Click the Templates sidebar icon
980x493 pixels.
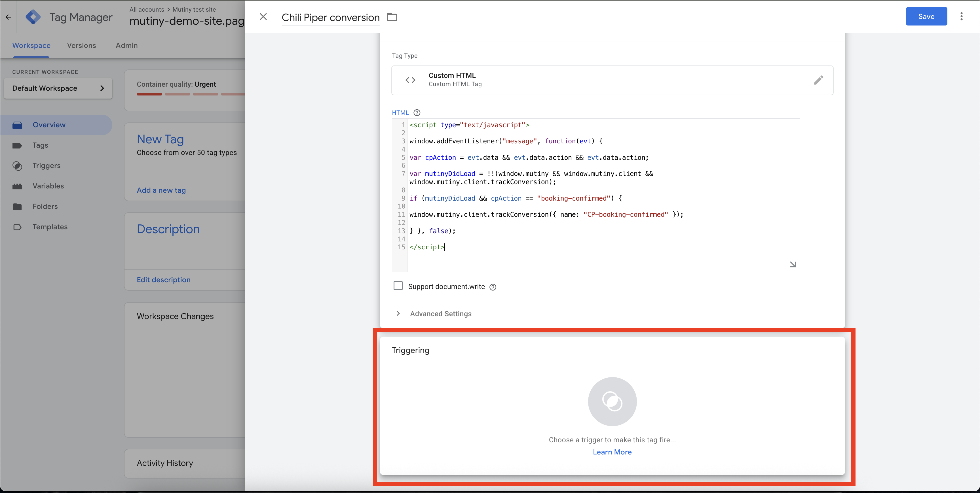click(x=17, y=227)
